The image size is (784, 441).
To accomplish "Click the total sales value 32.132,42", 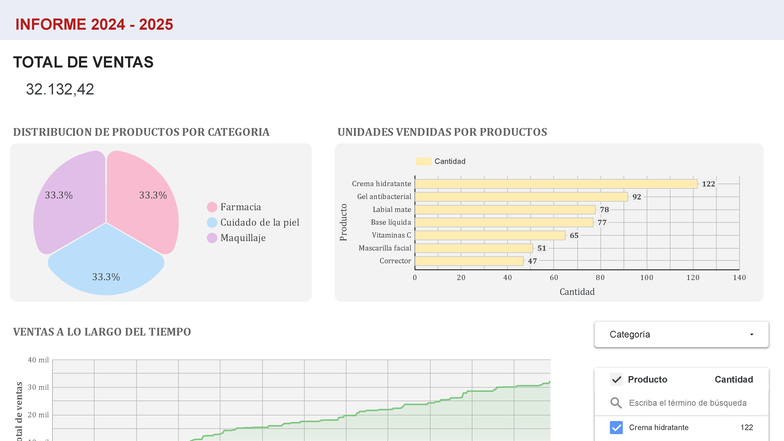I will pyautogui.click(x=60, y=89).
